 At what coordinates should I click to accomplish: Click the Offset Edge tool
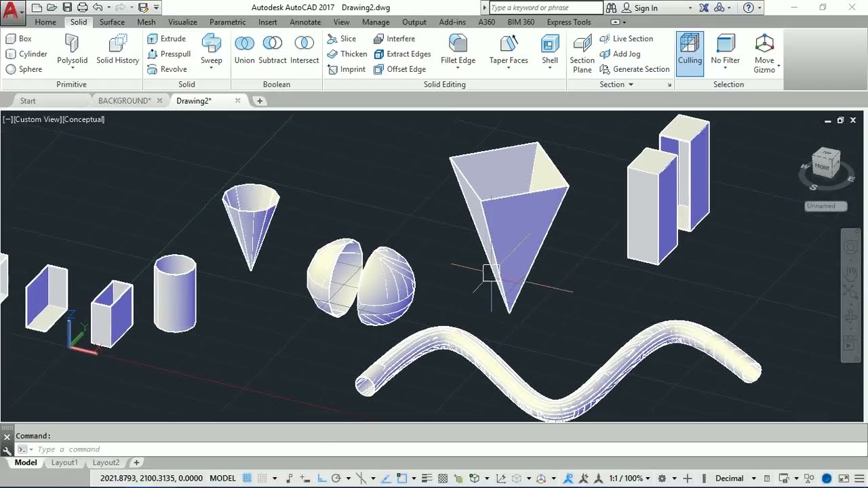click(399, 69)
